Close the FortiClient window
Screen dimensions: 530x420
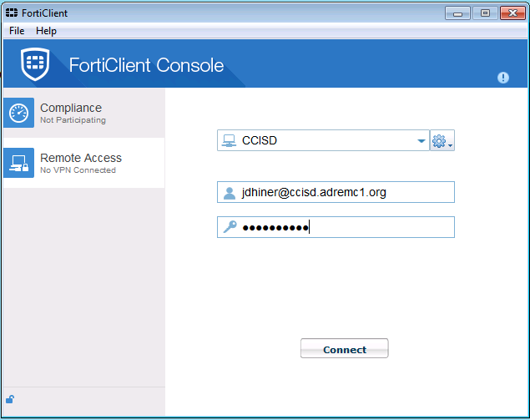512,13
